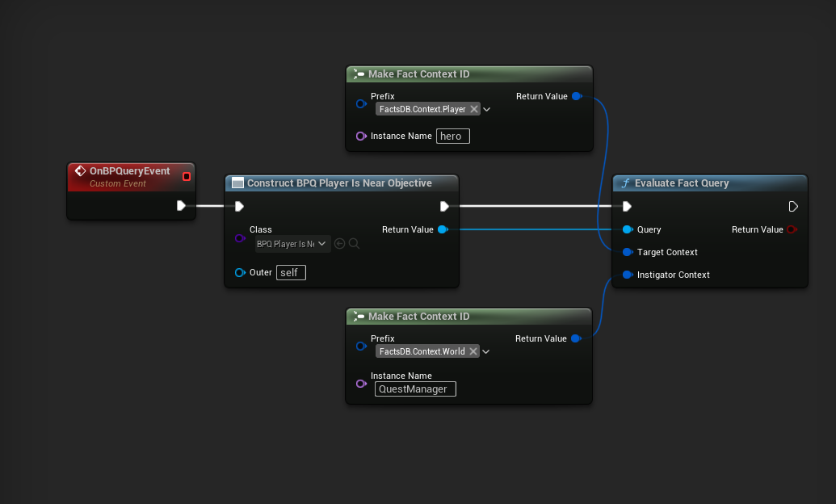The image size is (836, 504).
Task: Click Evaluate Fact Query execution output pin
Action: tap(793, 207)
